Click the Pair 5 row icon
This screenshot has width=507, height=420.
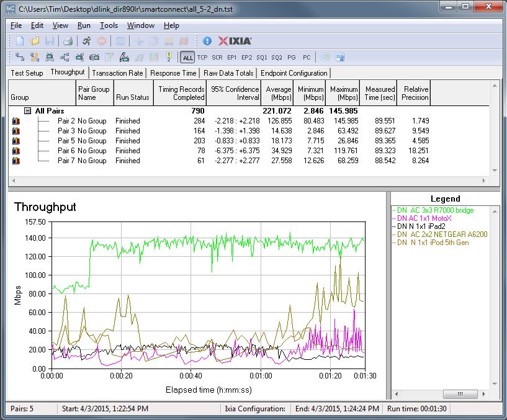[16, 141]
